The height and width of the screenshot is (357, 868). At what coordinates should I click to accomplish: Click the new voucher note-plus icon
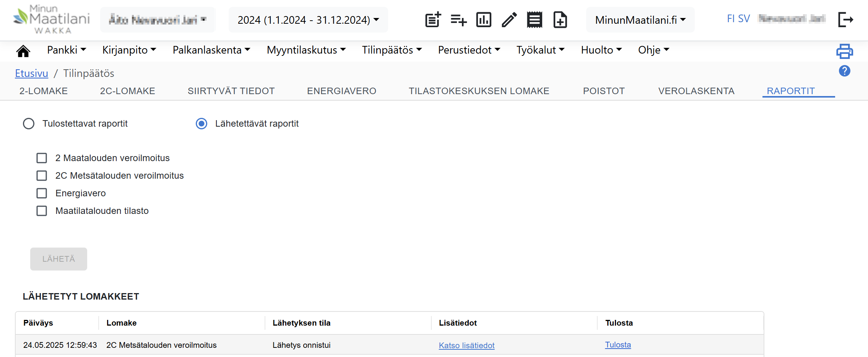(433, 20)
